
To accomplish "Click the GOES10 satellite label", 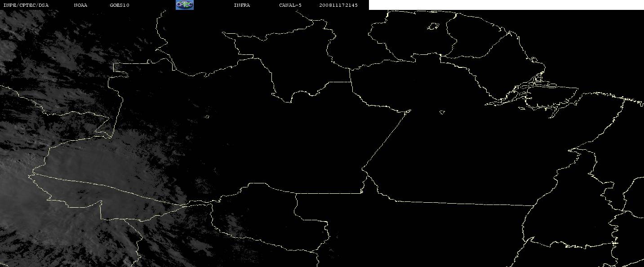I will tap(120, 5).
